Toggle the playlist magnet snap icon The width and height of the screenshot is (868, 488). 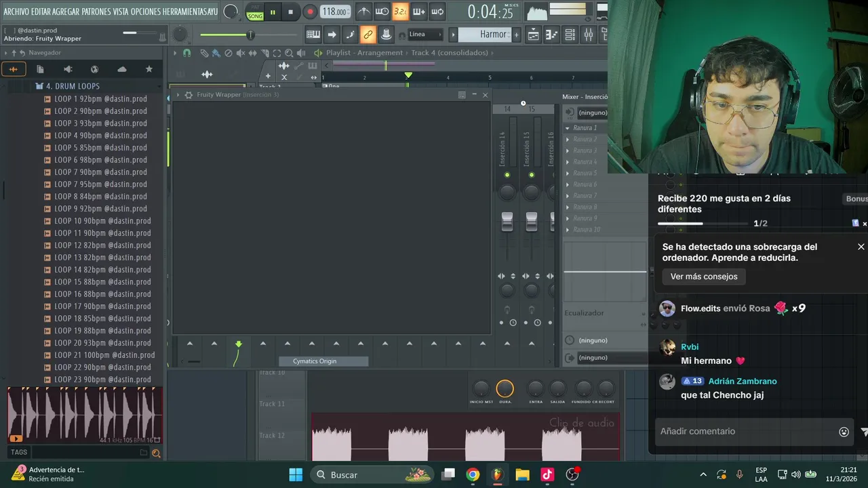point(187,53)
